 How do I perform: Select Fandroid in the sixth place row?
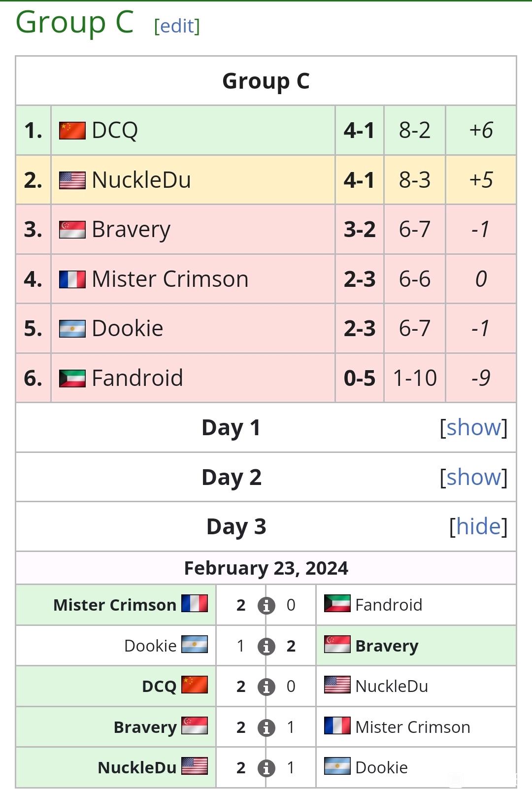tap(137, 378)
